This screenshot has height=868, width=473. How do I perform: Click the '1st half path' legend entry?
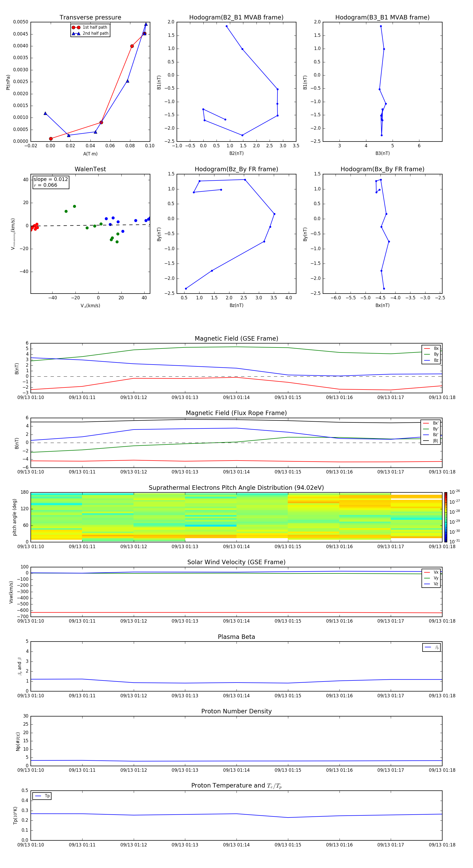pyautogui.click(x=90, y=27)
